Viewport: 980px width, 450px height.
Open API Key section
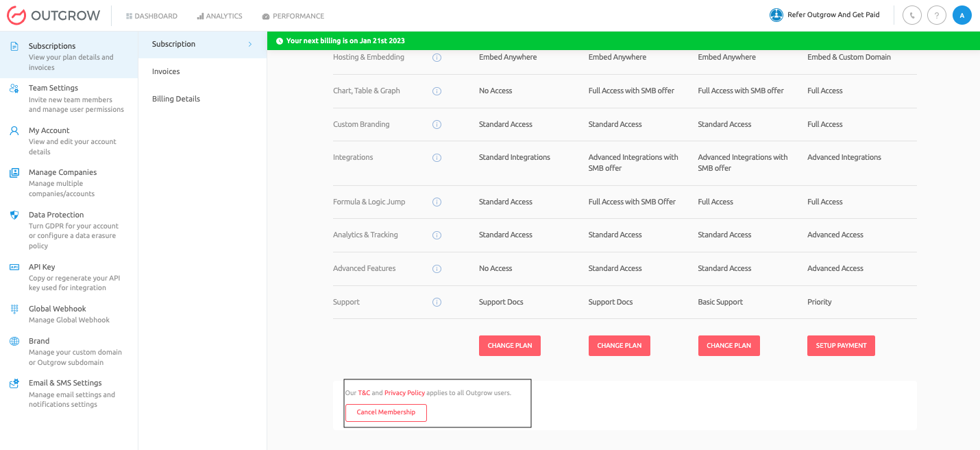click(69, 277)
